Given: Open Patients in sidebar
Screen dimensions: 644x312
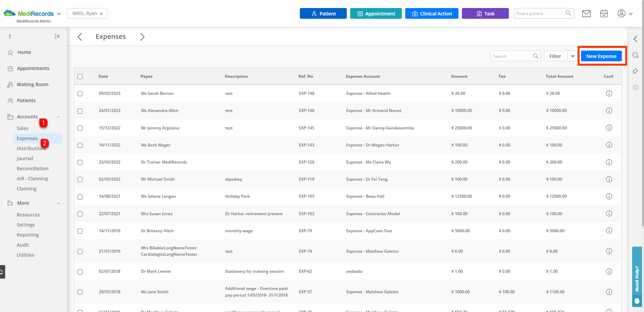Looking at the screenshot, I should coord(26,101).
